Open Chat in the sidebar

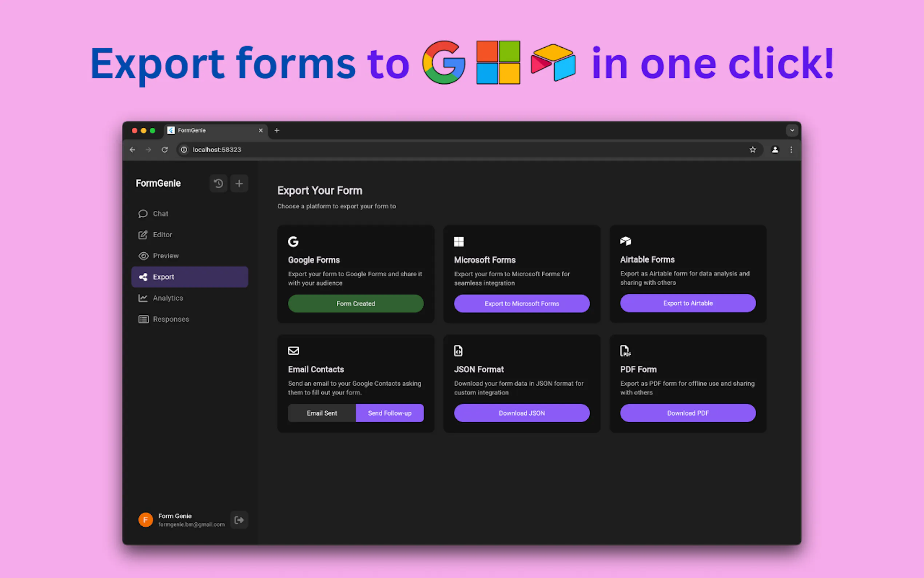[160, 214]
